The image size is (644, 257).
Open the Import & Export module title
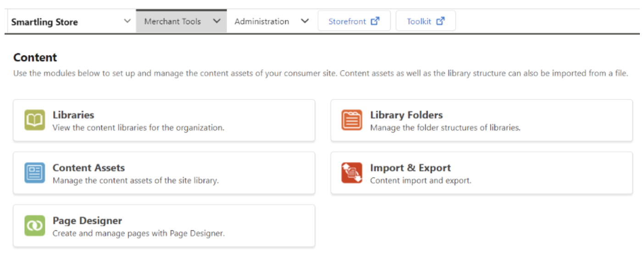click(411, 168)
